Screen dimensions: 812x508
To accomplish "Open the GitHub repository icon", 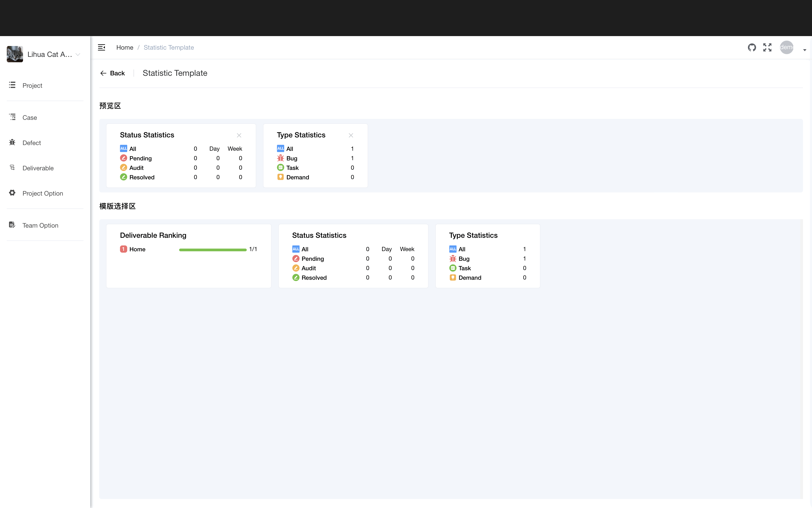I will [x=752, y=47].
